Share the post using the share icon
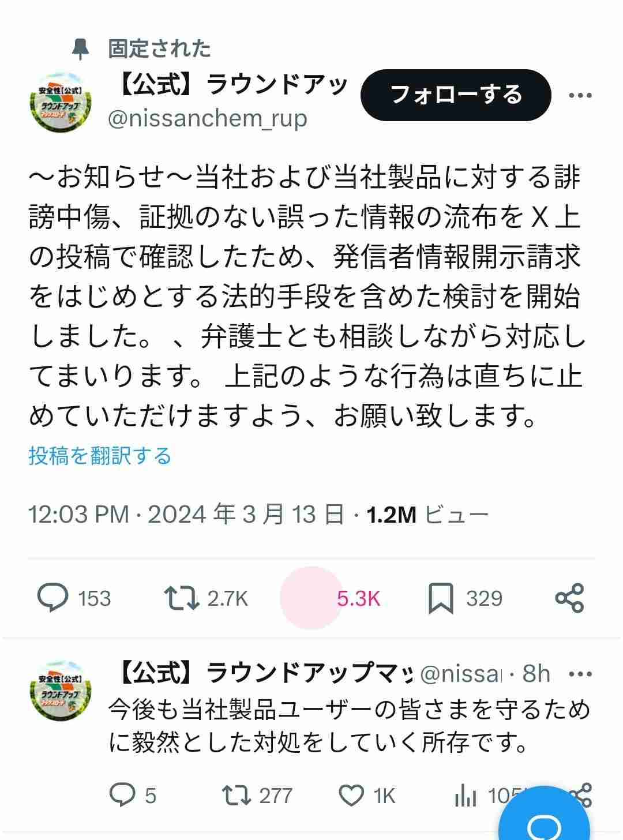Image resolution: width=623 pixels, height=840 pixels. (570, 599)
